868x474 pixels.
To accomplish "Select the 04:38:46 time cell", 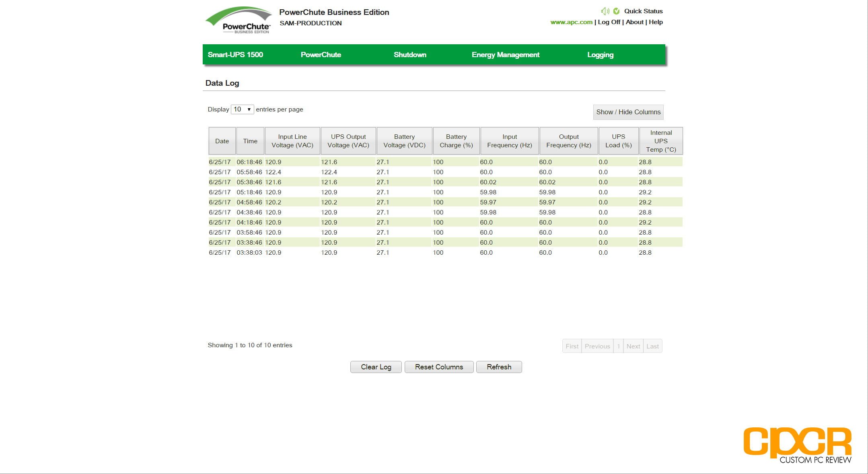I will point(249,212).
